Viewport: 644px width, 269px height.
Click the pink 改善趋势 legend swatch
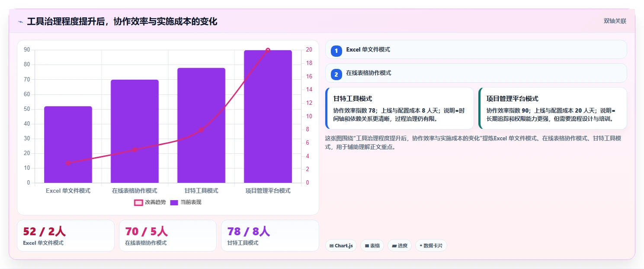point(138,202)
